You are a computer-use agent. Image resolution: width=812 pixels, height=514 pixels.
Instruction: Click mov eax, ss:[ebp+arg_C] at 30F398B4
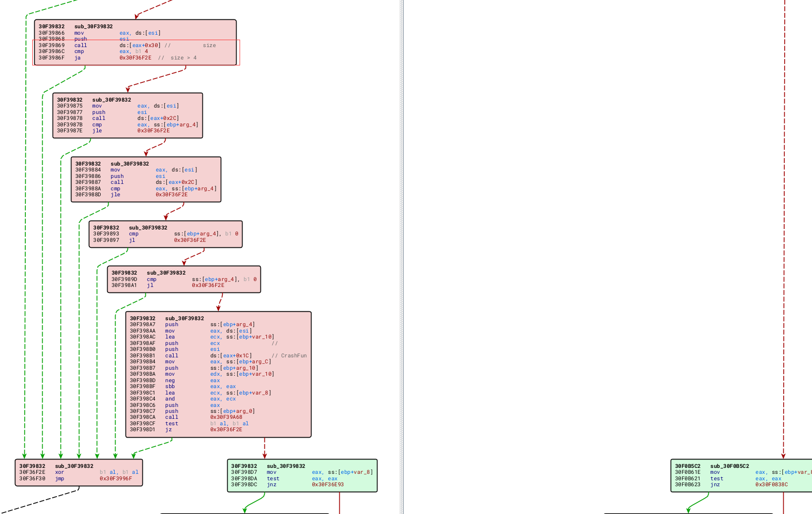[x=200, y=362]
